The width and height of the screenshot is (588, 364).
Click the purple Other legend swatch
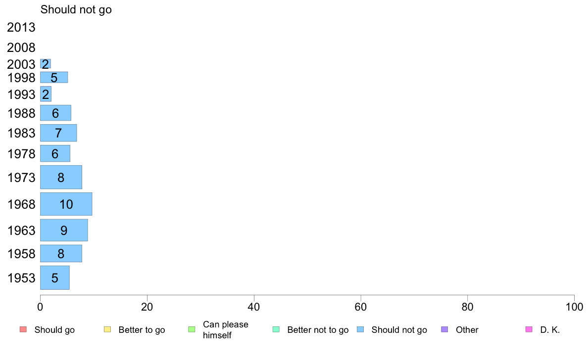click(444, 329)
